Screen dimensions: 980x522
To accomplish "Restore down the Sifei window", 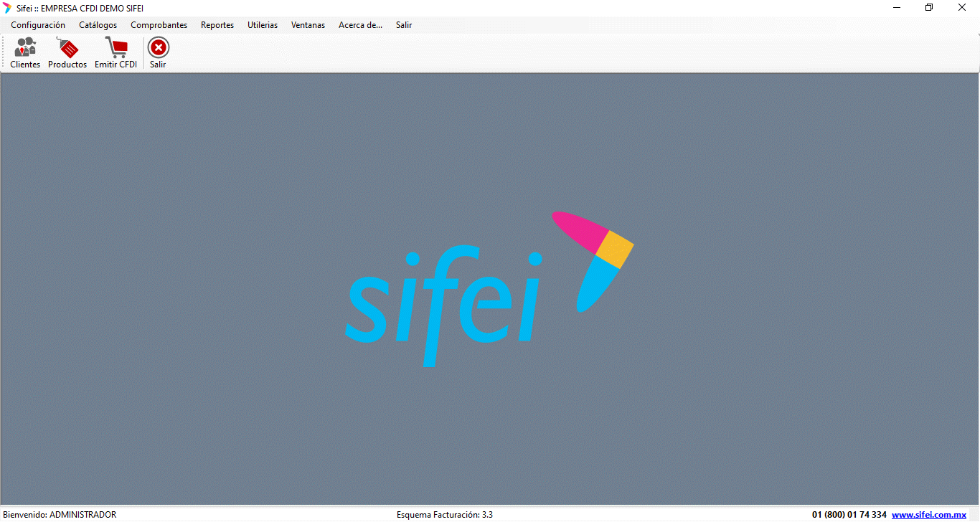I will pyautogui.click(x=929, y=8).
